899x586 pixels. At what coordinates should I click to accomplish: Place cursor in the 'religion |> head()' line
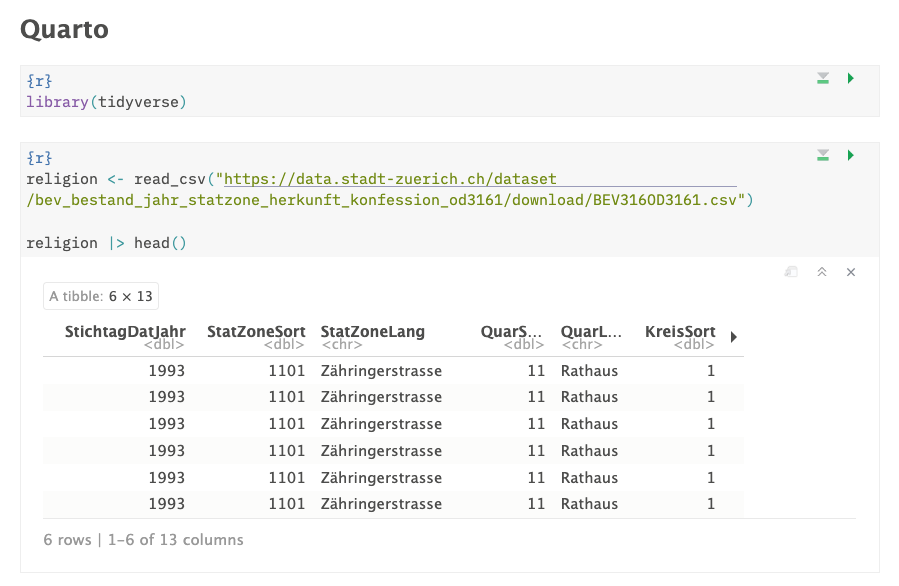(106, 243)
